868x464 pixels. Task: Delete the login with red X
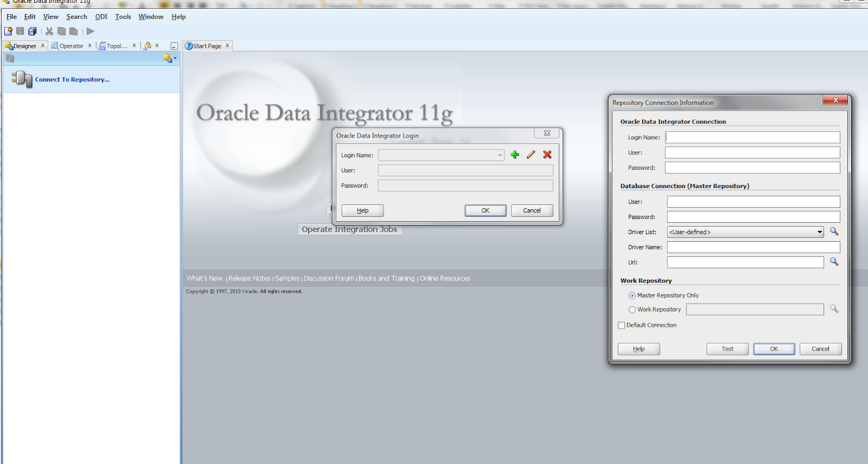click(547, 154)
